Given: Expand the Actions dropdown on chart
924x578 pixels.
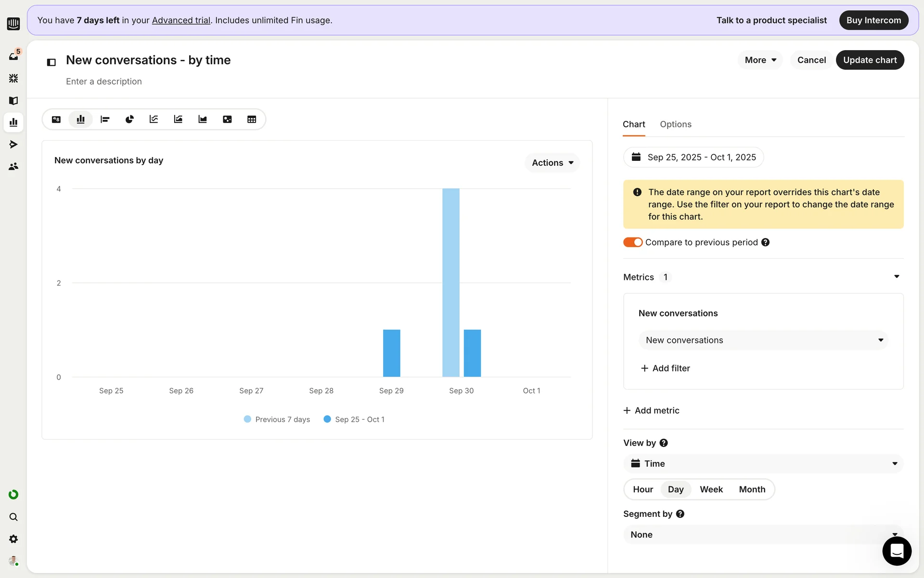Looking at the screenshot, I should click(x=552, y=163).
